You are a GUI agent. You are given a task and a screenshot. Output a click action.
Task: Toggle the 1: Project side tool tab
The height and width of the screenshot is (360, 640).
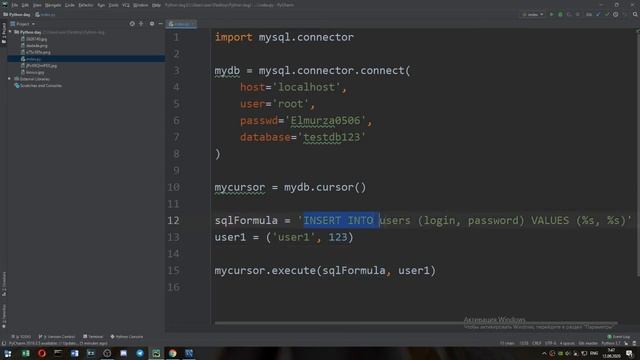[x=4, y=33]
